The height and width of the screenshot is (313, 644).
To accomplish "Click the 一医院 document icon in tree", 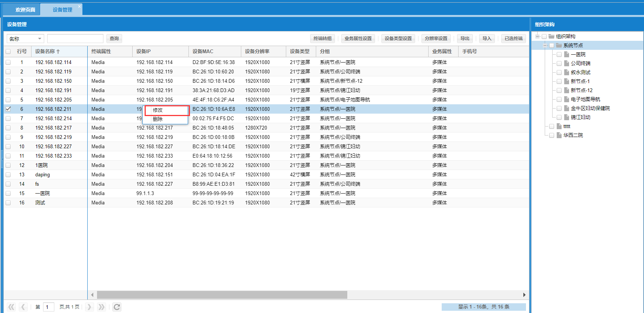I will tap(566, 54).
